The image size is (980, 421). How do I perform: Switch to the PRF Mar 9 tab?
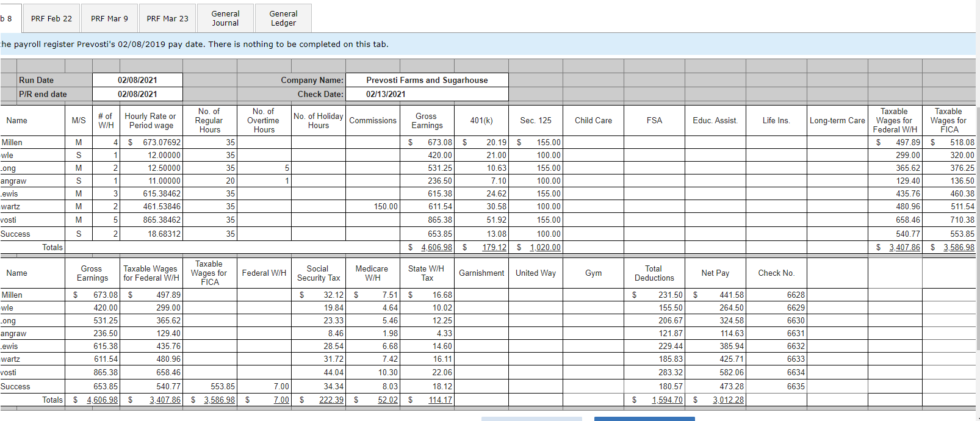109,18
